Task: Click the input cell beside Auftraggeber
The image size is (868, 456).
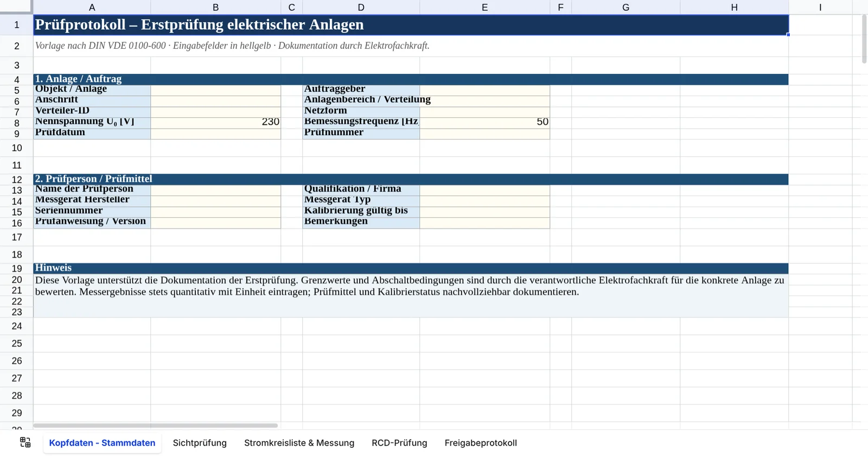Action: pos(484,90)
